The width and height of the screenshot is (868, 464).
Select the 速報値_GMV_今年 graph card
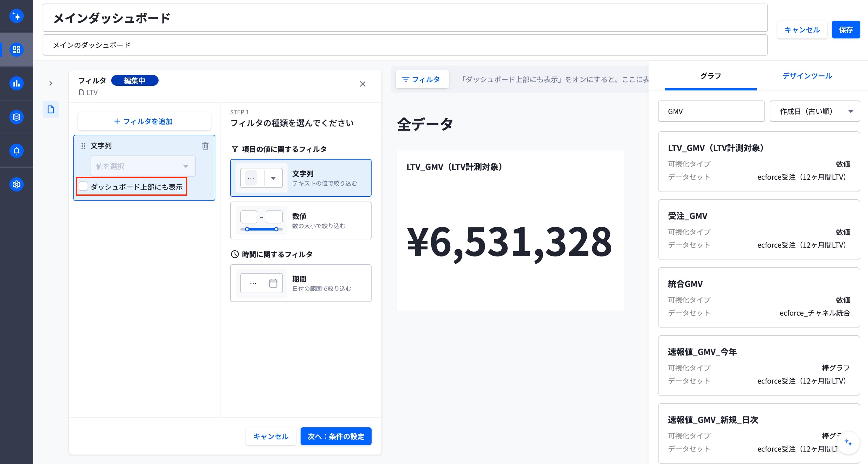[759, 366]
